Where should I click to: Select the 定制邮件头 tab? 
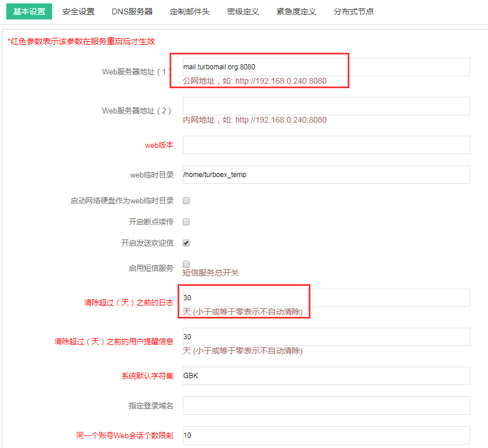[x=190, y=11]
